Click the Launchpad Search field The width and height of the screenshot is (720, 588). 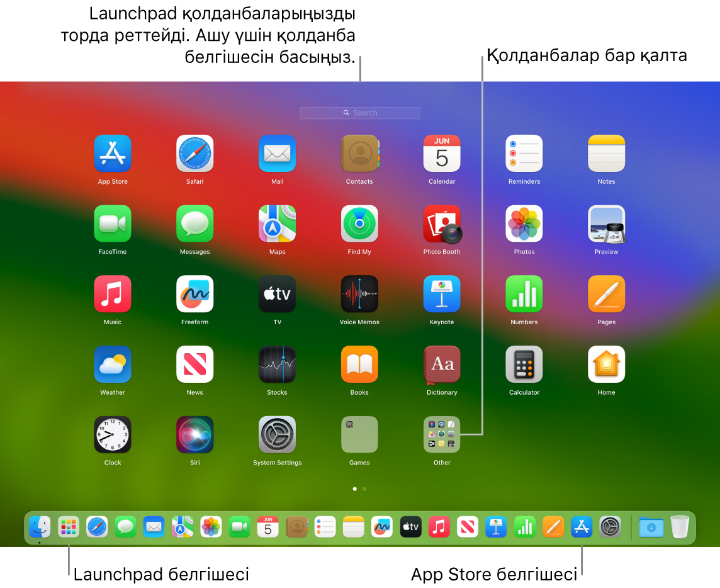point(359,113)
